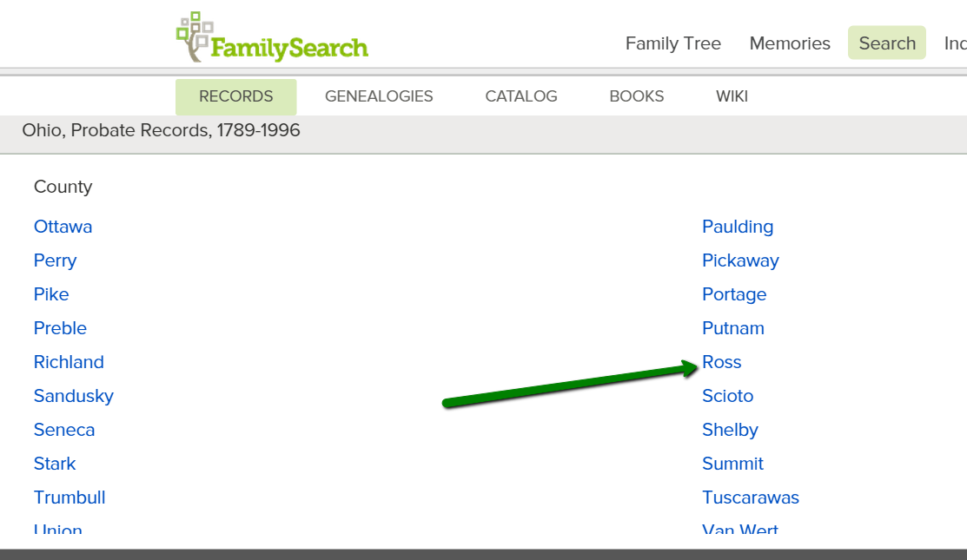Open the Wiki tab
967x560 pixels.
click(x=732, y=96)
